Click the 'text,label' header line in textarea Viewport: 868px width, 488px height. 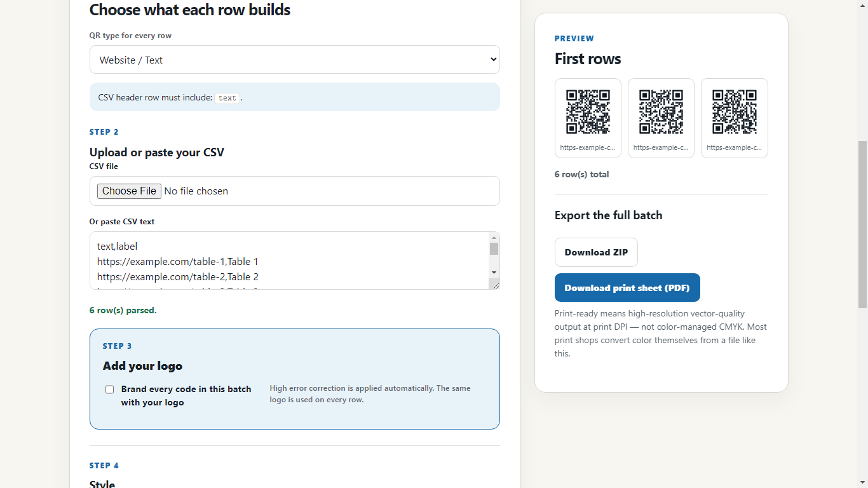pyautogui.click(x=117, y=246)
